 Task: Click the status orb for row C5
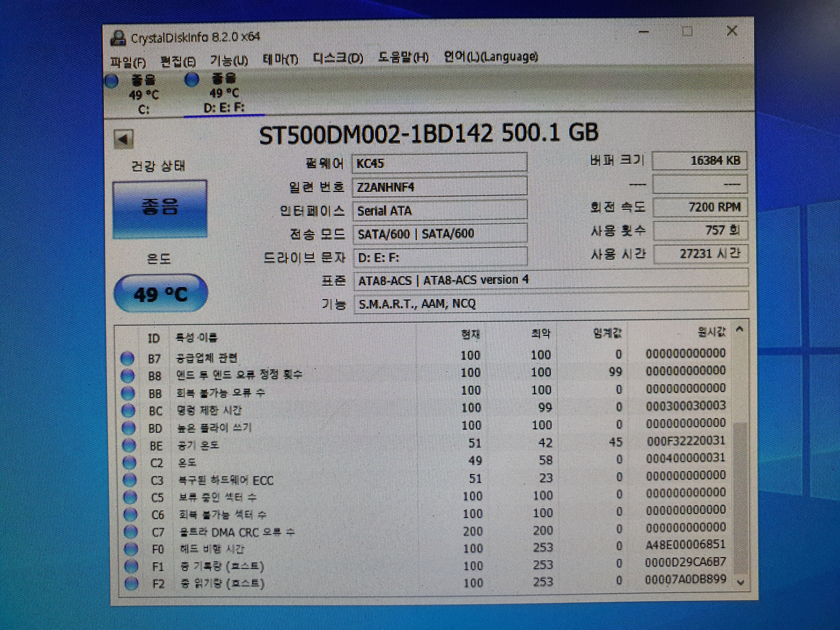(x=130, y=497)
